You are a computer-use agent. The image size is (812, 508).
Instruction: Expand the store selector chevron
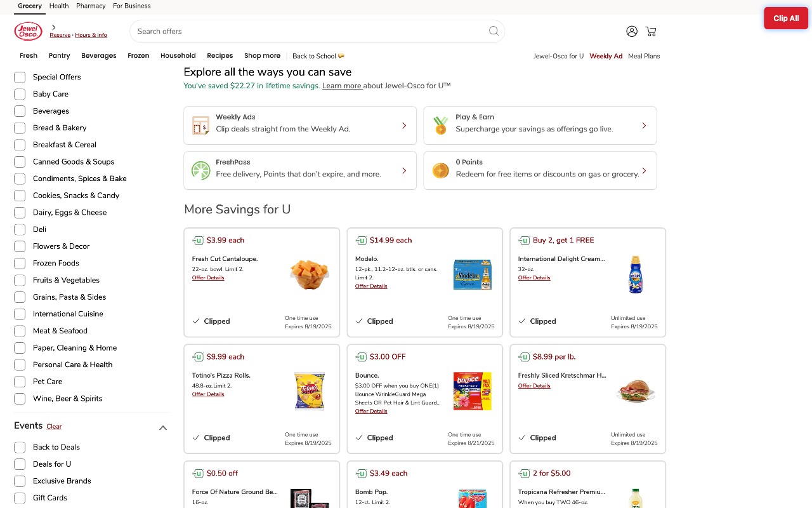(54, 27)
